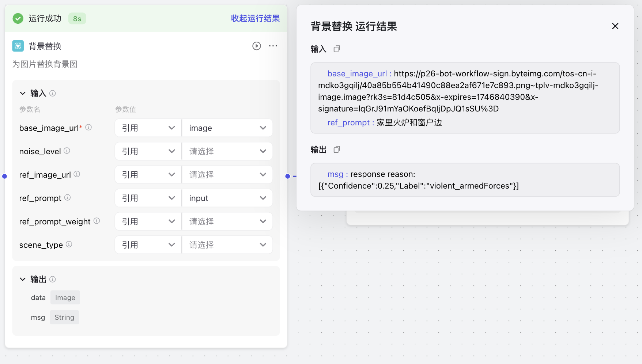Open the 引用 type dropdown for noise_level
The height and width of the screenshot is (364, 642).
click(x=148, y=151)
